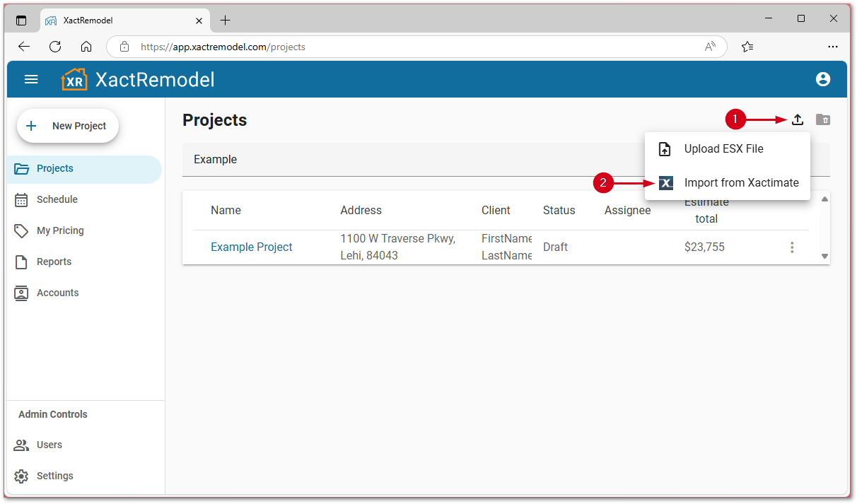Click the XactRemodel header title text
This screenshot has height=504, width=857.
(155, 79)
